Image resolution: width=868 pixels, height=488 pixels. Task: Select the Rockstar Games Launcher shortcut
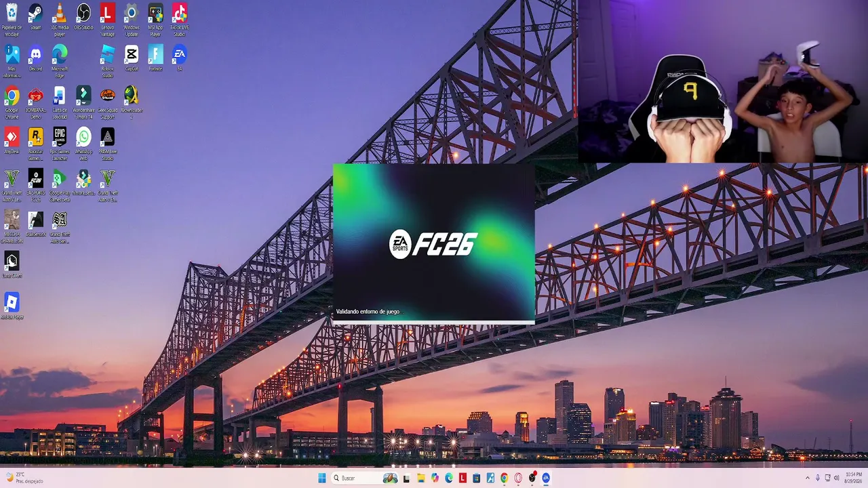pyautogui.click(x=35, y=144)
